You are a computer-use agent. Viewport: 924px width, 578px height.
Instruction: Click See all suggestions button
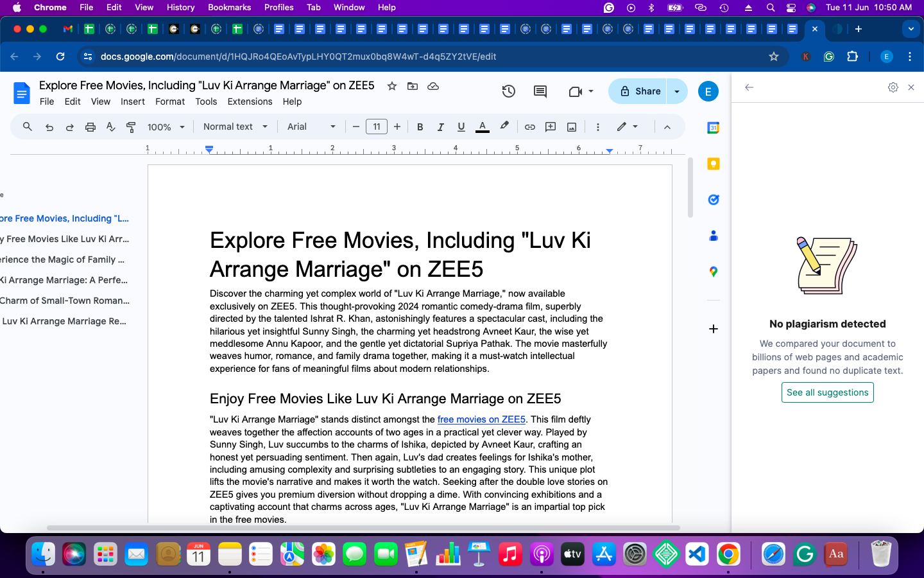click(827, 392)
